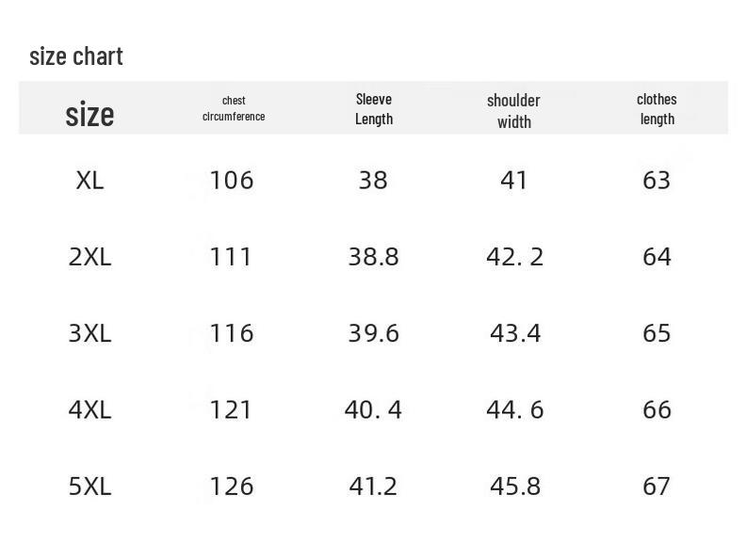Select shoulder width value 45.8
This screenshot has width=747, height=560.
tap(515, 486)
